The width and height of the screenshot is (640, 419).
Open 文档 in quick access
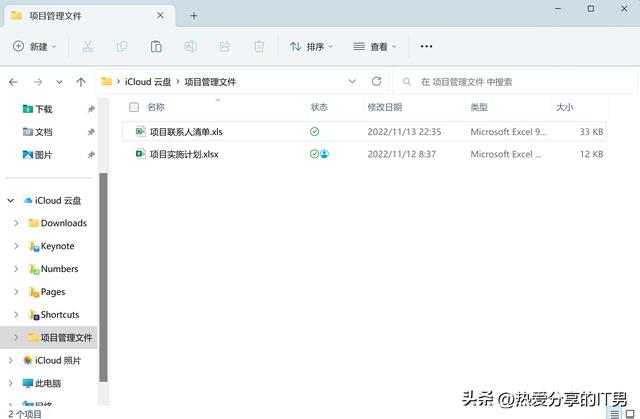click(37, 132)
